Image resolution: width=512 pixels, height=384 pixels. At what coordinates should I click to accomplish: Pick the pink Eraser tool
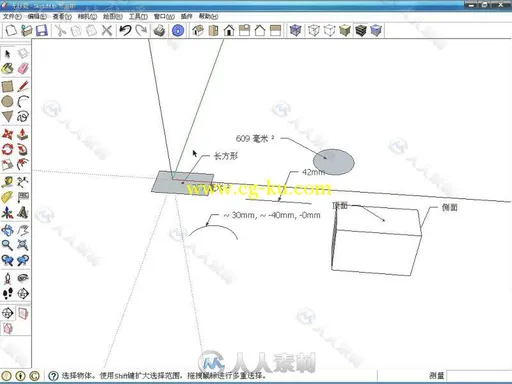tap(23, 68)
